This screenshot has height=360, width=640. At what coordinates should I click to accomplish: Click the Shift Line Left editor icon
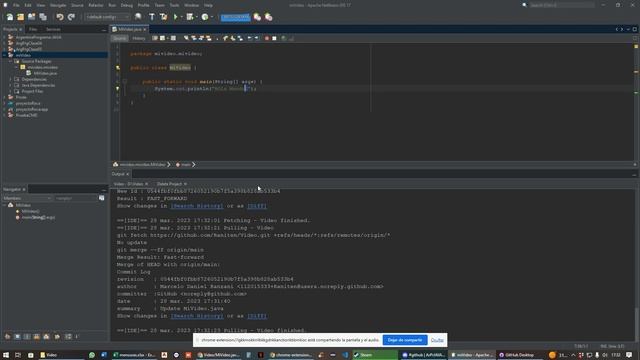[249, 38]
